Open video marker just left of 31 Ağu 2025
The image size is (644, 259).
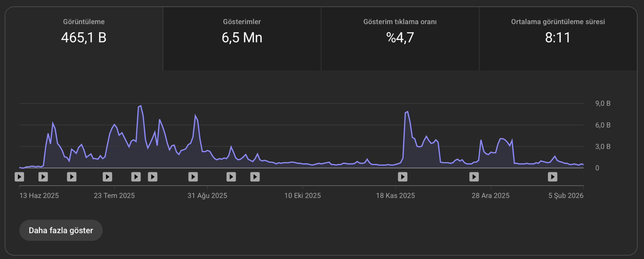193,177
